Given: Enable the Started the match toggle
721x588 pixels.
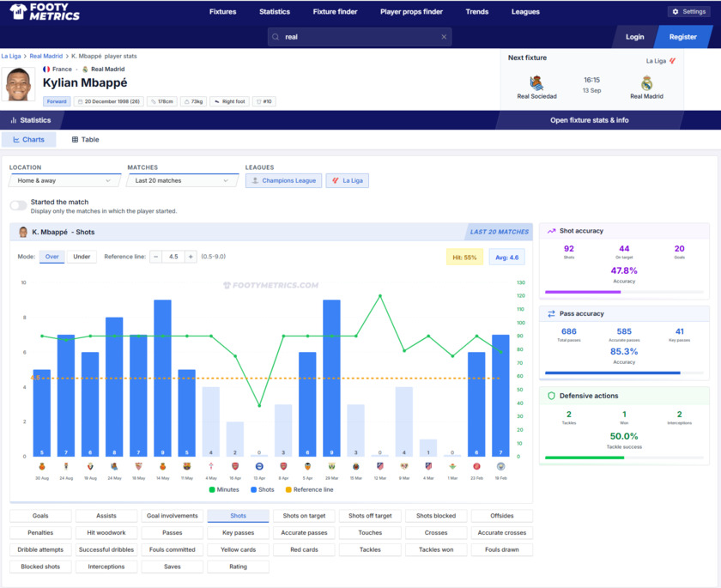Looking at the screenshot, I should click(x=18, y=206).
